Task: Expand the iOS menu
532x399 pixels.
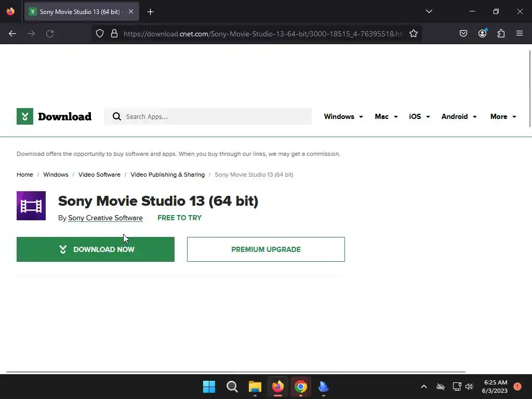Action: 419,116
